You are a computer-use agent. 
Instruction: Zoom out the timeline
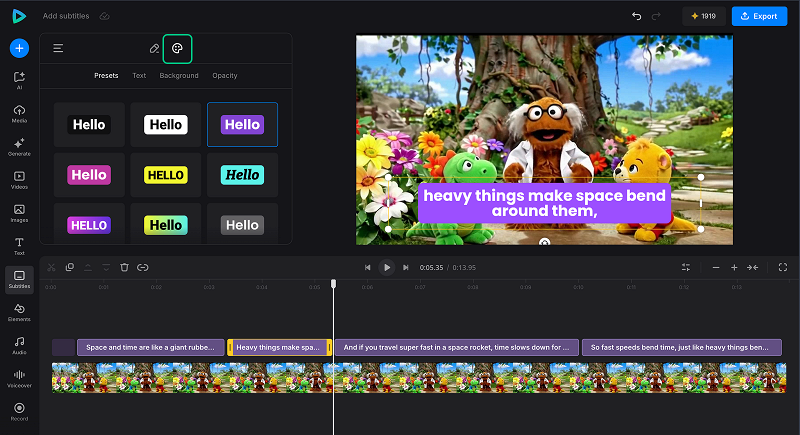coord(716,267)
